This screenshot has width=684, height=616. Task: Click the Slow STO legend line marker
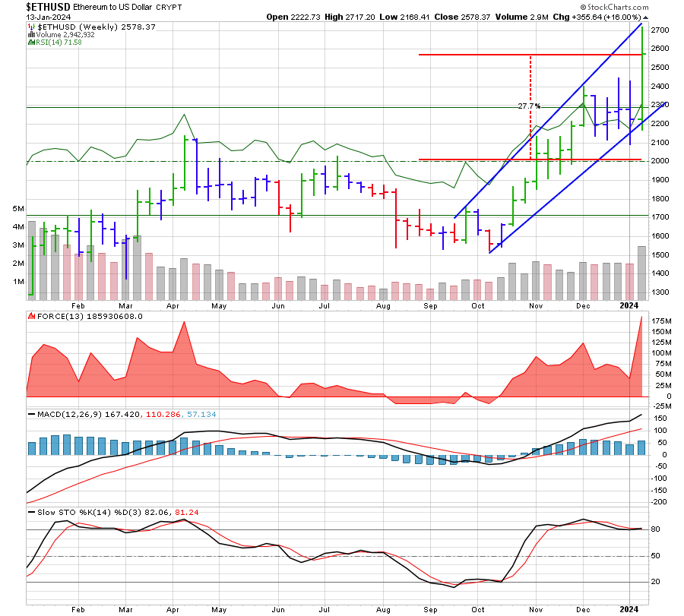[x=31, y=512]
